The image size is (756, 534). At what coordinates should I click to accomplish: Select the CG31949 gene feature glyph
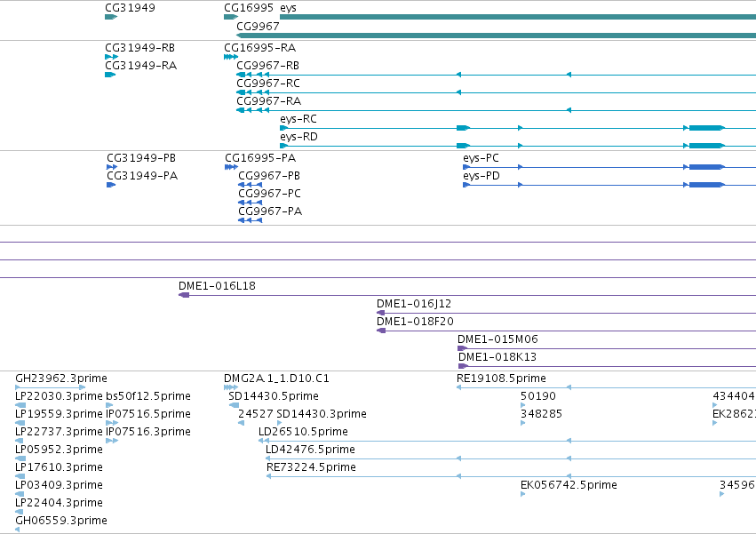click(x=111, y=17)
